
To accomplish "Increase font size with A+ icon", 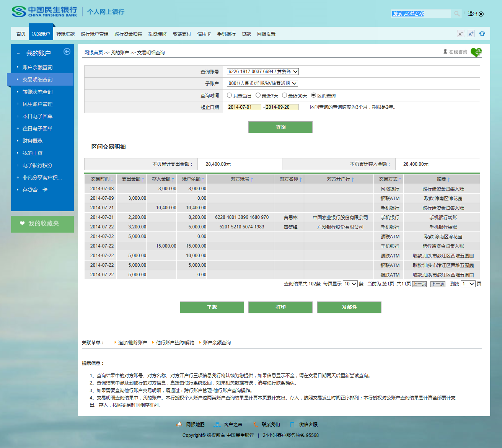I will [471, 34].
